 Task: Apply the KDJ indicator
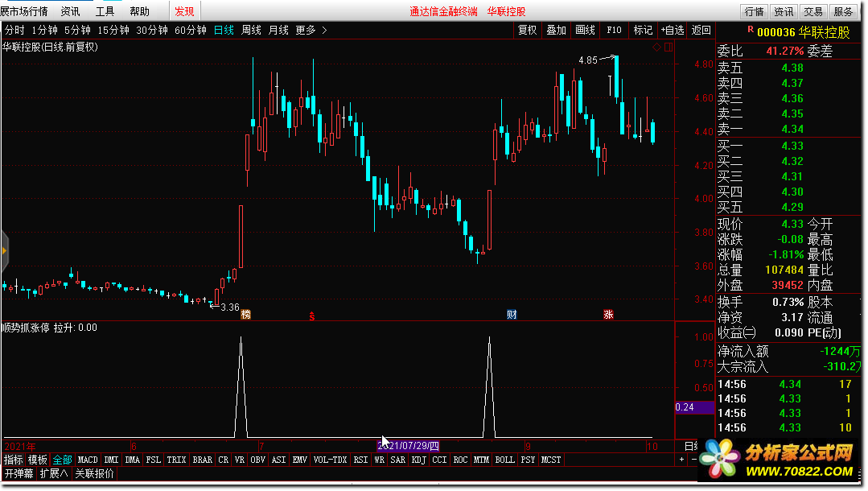418,460
